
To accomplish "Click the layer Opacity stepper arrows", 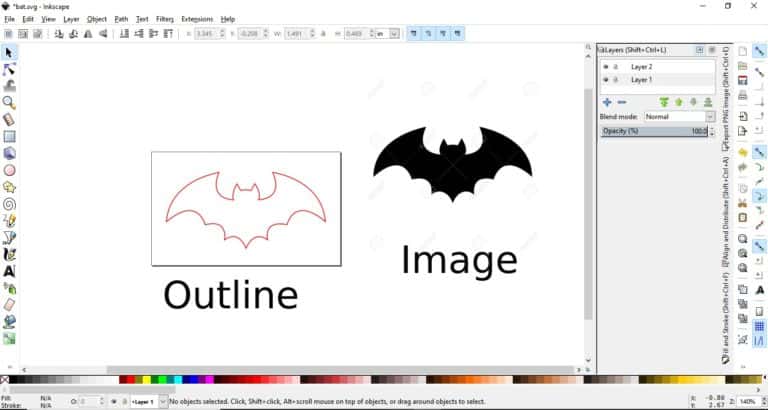I will (712, 131).
